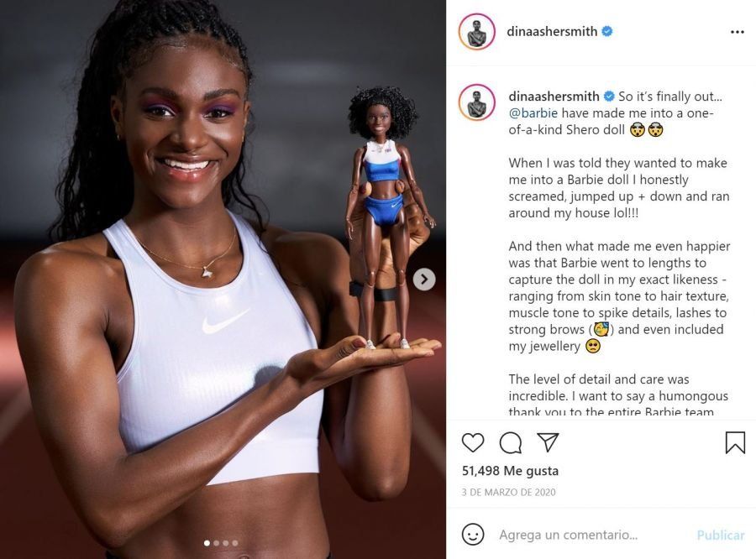Click the Publicar button

pos(721,535)
